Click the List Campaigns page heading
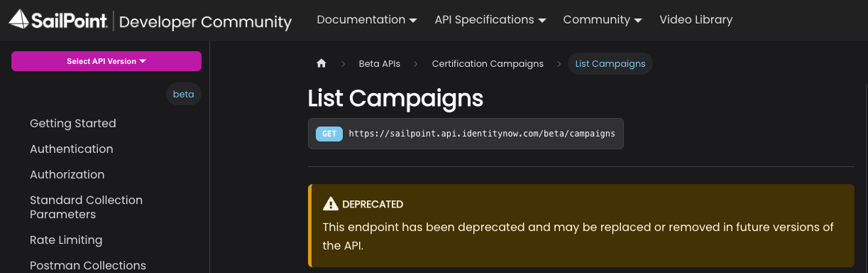 click(x=395, y=98)
